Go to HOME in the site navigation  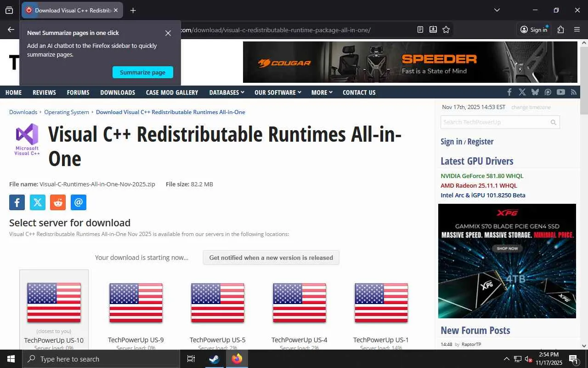pos(13,92)
